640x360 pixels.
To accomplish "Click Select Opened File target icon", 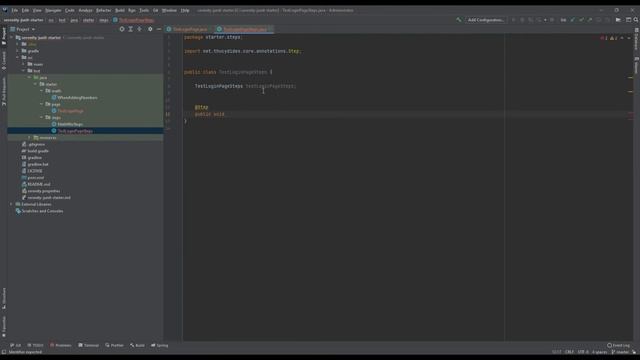I will pos(122,29).
